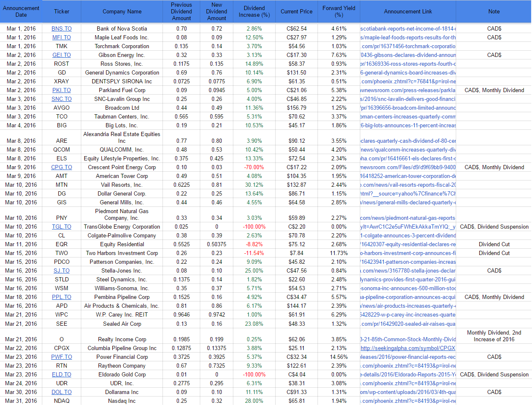Click Realty Income's Monthly Dividend 2nd Increase note
The width and height of the screenshot is (532, 407).
tap(494, 336)
